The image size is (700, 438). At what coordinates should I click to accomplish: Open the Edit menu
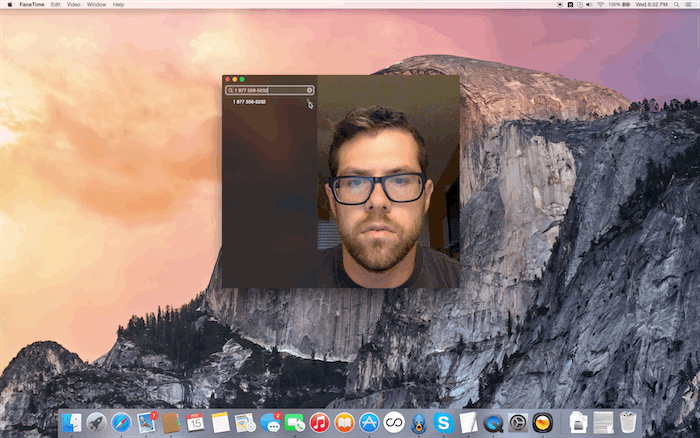point(55,4)
